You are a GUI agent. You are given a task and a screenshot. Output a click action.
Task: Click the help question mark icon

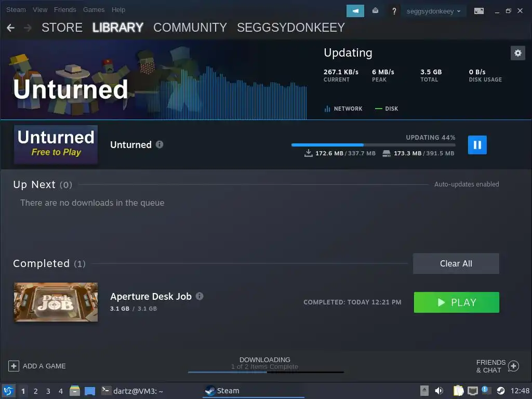[x=394, y=11]
